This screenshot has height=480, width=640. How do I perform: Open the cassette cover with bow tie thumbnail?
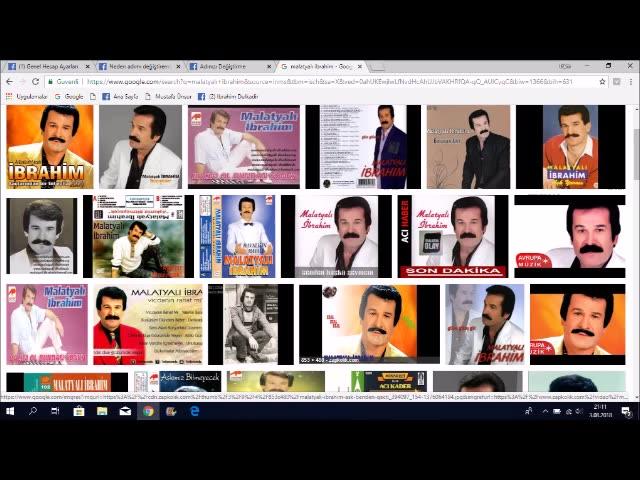[x=237, y=236]
